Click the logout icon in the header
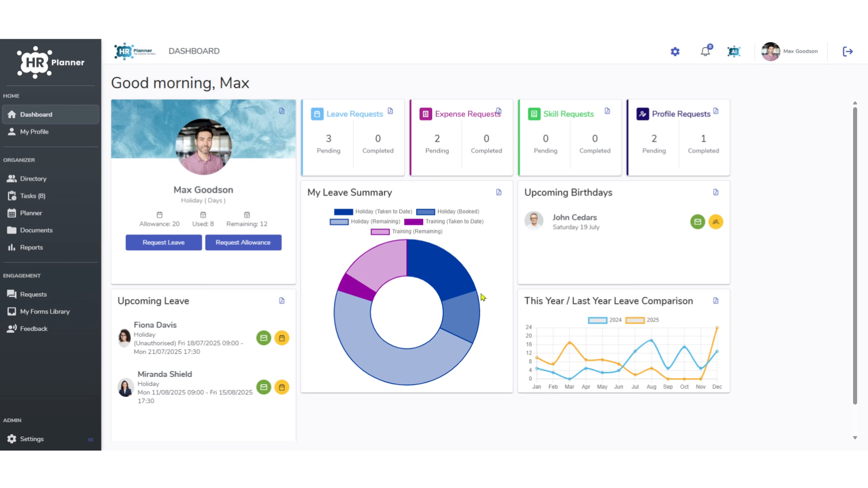The width and height of the screenshot is (868, 488). [848, 52]
